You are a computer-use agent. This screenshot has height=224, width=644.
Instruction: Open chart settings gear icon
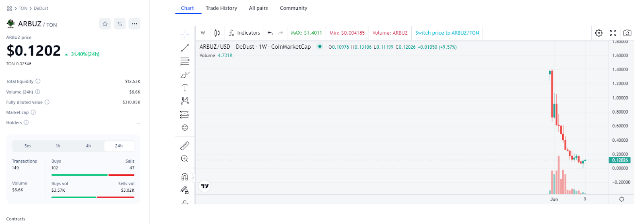(x=599, y=33)
